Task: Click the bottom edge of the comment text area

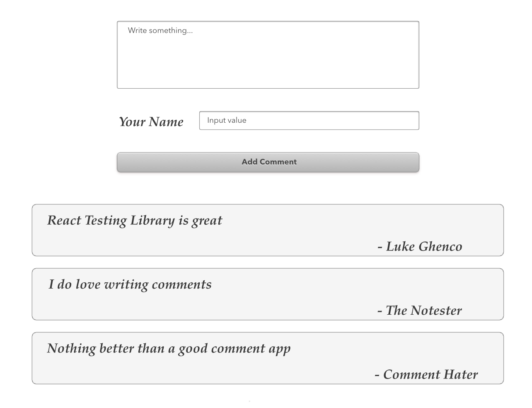Action: [x=268, y=87]
